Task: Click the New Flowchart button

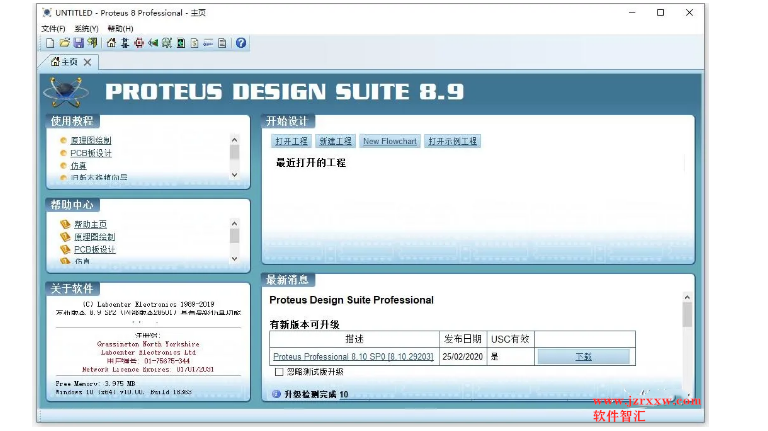Action: pos(390,142)
